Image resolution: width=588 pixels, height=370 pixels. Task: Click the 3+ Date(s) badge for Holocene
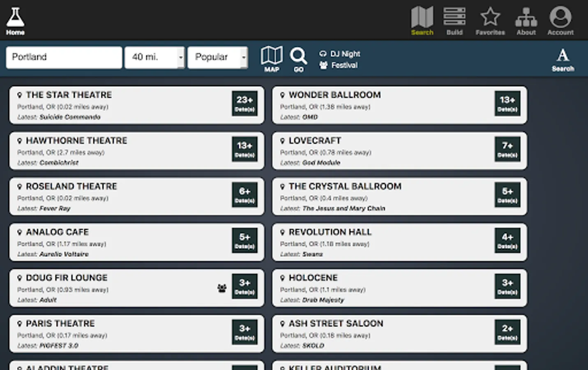507,286
